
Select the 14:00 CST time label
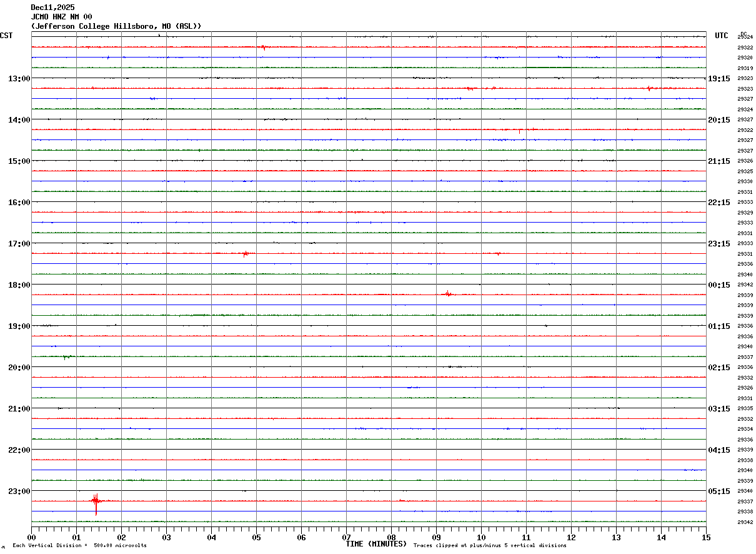click(x=19, y=119)
